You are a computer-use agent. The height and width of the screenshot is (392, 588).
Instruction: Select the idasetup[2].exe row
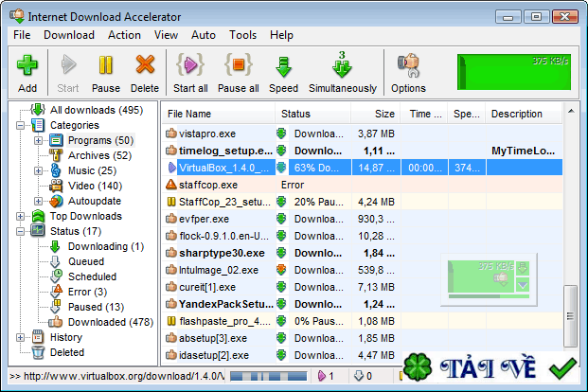pos(363,355)
